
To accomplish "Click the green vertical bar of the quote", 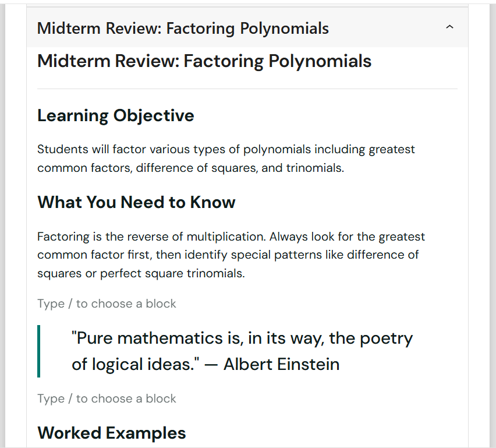I will pos(38,351).
